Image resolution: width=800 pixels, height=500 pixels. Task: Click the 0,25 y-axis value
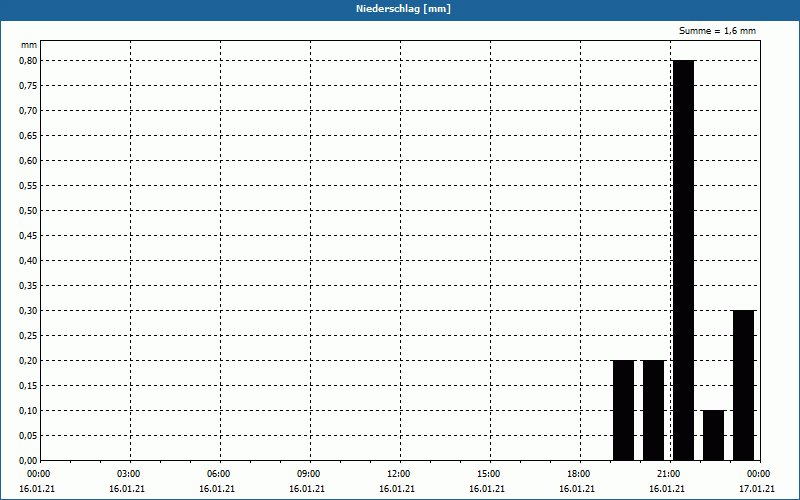(x=28, y=336)
